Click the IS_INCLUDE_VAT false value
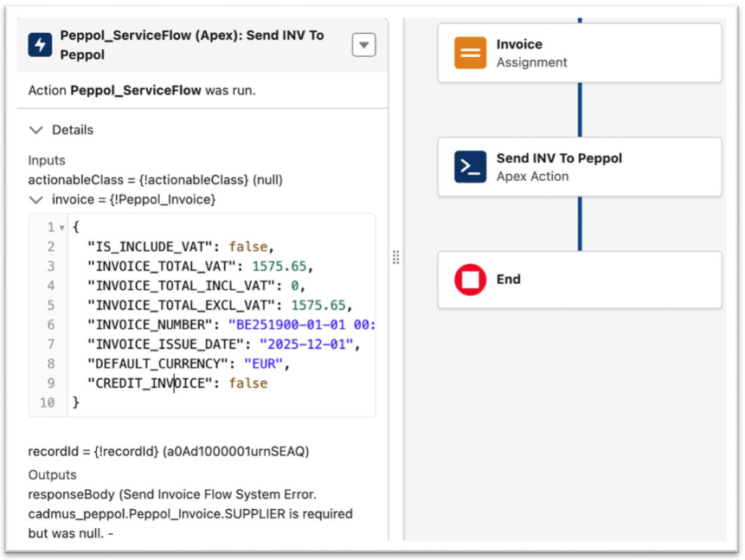Screen dimensions: 745x560 [250, 247]
